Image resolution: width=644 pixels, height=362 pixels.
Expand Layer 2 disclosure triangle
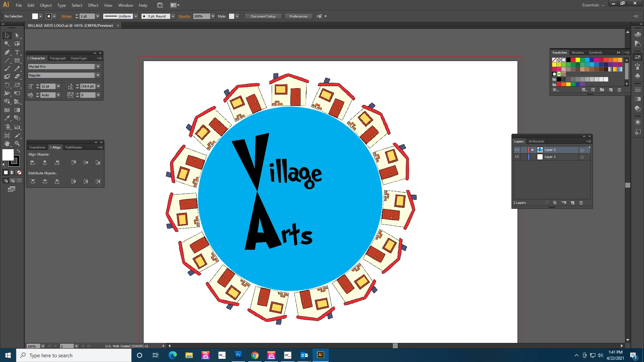pyautogui.click(x=532, y=150)
